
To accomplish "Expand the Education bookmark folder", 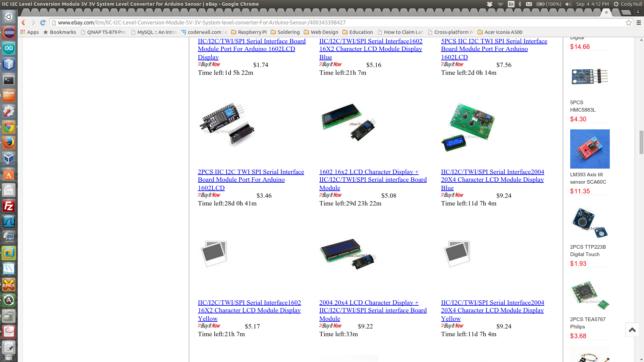I will (358, 32).
